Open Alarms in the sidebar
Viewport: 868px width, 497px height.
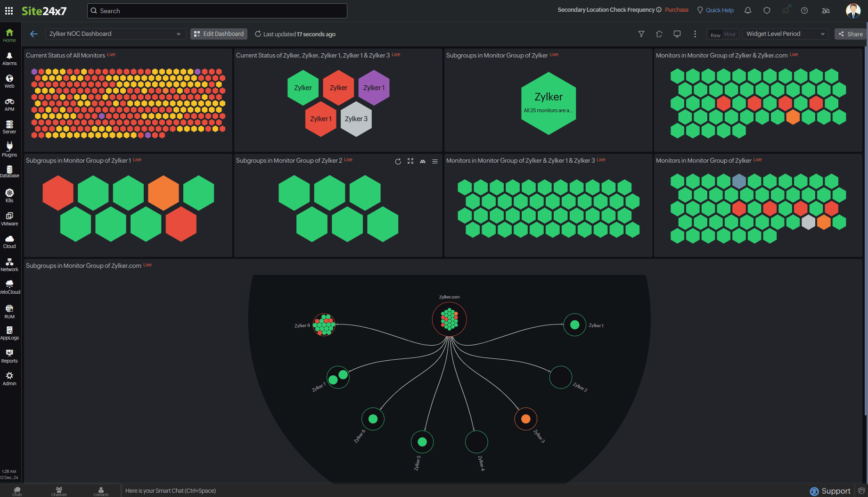click(9, 59)
